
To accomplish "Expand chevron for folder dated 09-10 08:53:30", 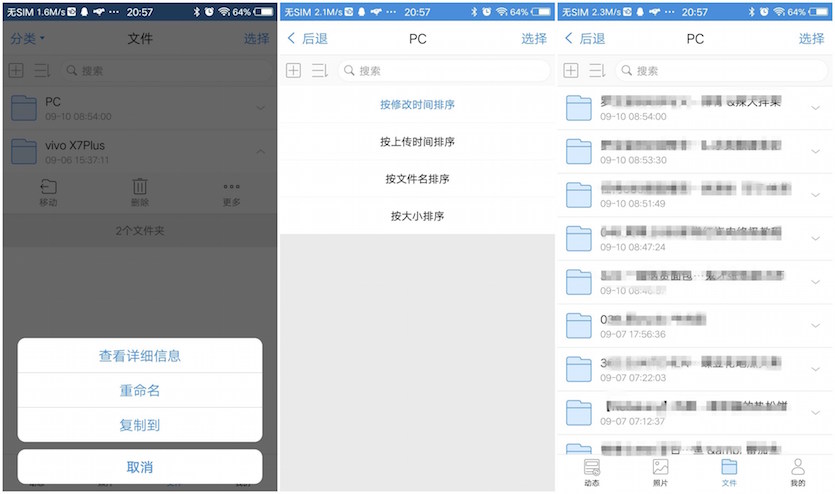I will tap(815, 152).
